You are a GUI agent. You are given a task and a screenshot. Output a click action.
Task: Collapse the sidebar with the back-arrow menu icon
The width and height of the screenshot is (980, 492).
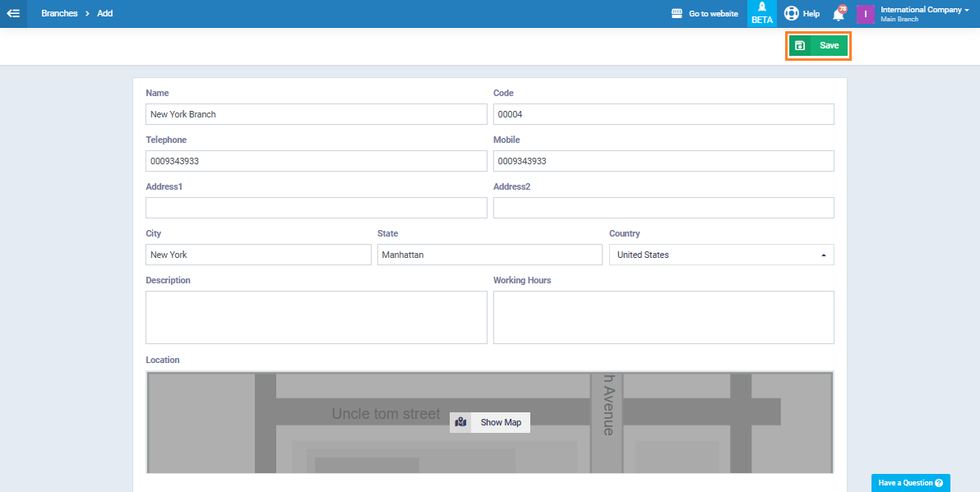pos(13,14)
